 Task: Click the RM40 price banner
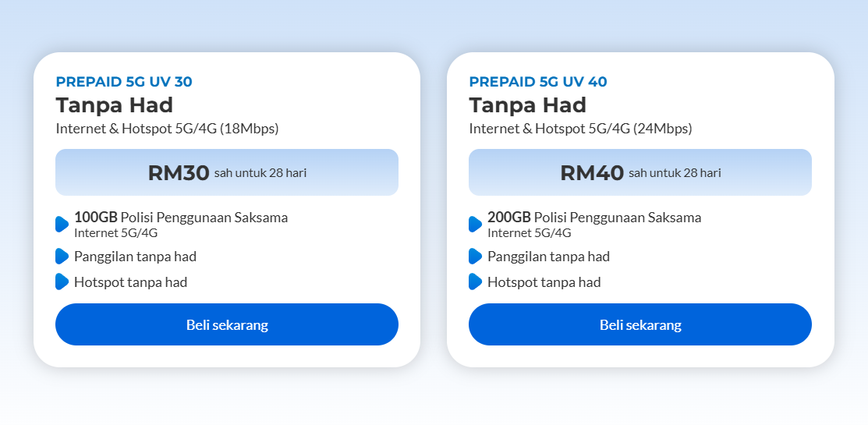(640, 172)
